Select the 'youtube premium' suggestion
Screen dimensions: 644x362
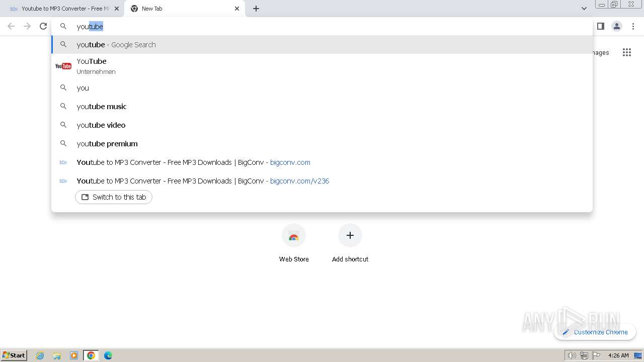pos(322,144)
